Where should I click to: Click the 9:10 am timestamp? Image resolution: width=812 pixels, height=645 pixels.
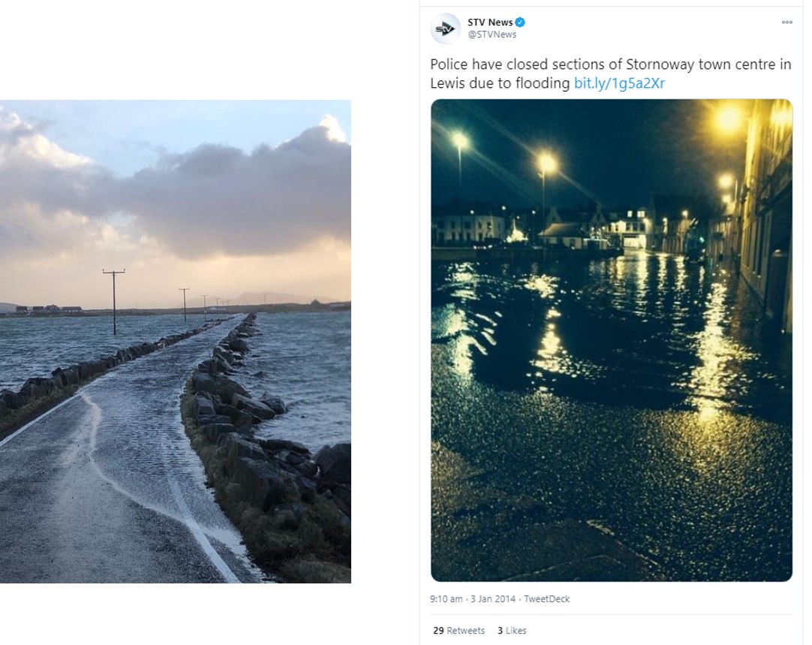click(447, 599)
